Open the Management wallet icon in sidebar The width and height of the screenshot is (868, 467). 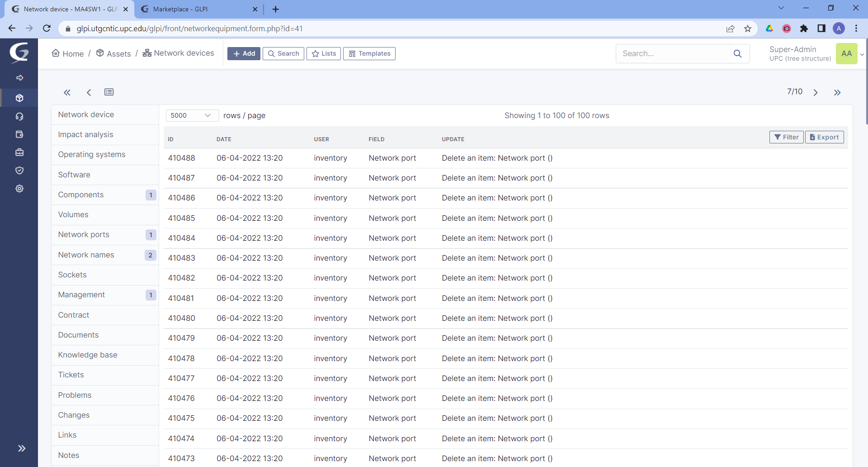(19, 134)
